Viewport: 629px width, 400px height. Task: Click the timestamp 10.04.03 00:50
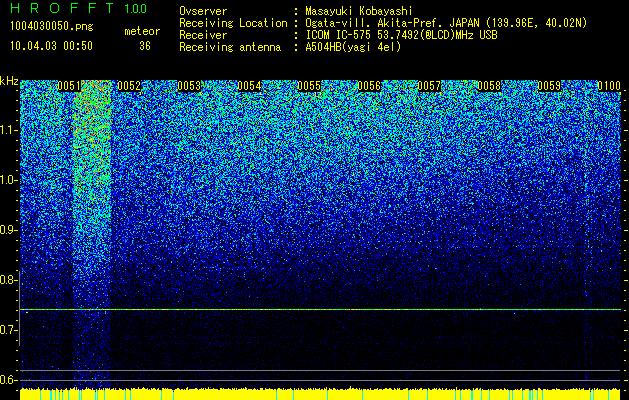[x=51, y=46]
